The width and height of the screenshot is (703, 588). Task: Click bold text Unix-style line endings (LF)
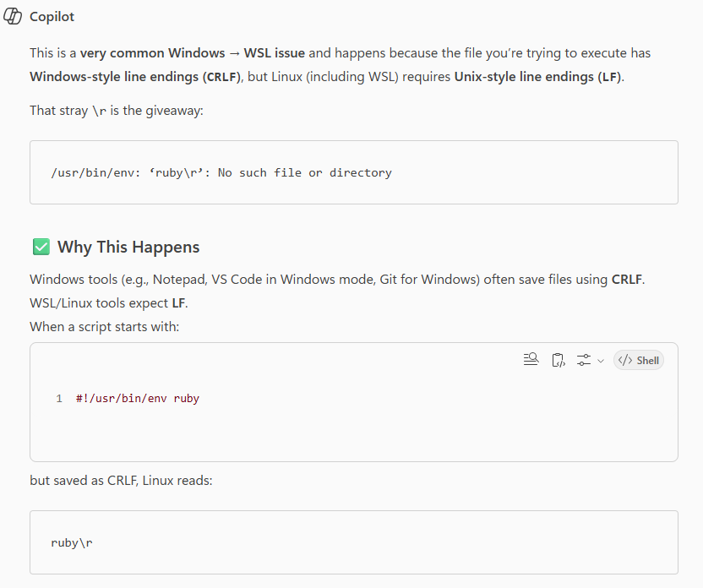click(537, 77)
